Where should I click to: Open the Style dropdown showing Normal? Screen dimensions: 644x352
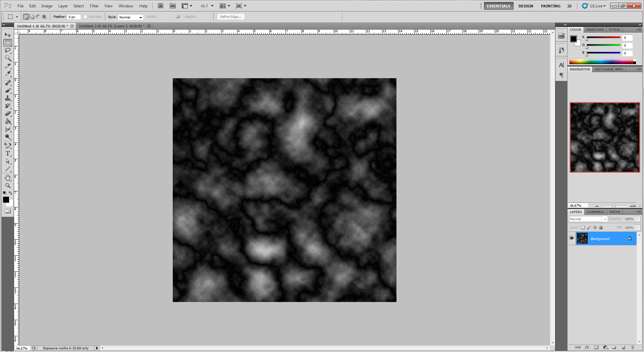[x=131, y=17]
